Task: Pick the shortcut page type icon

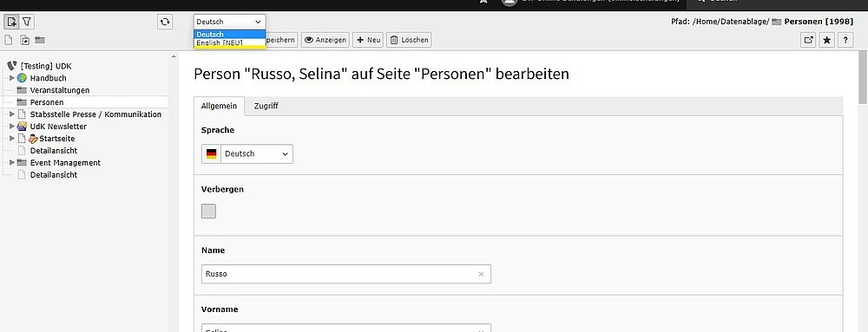Action: [x=25, y=40]
